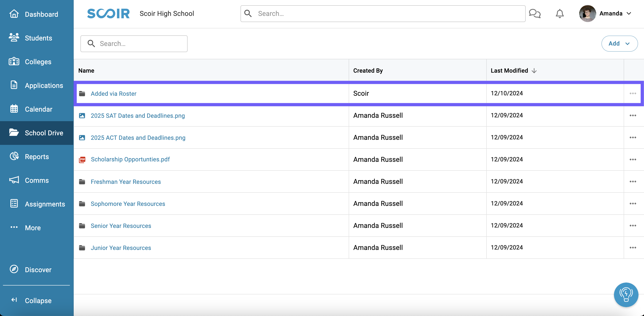Click the School Drive search field

[x=134, y=44]
